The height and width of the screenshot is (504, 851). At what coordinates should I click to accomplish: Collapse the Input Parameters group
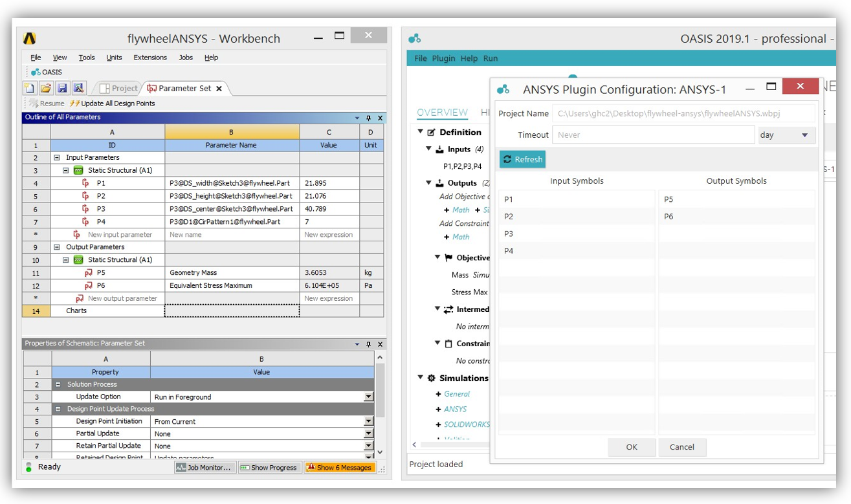coord(57,157)
